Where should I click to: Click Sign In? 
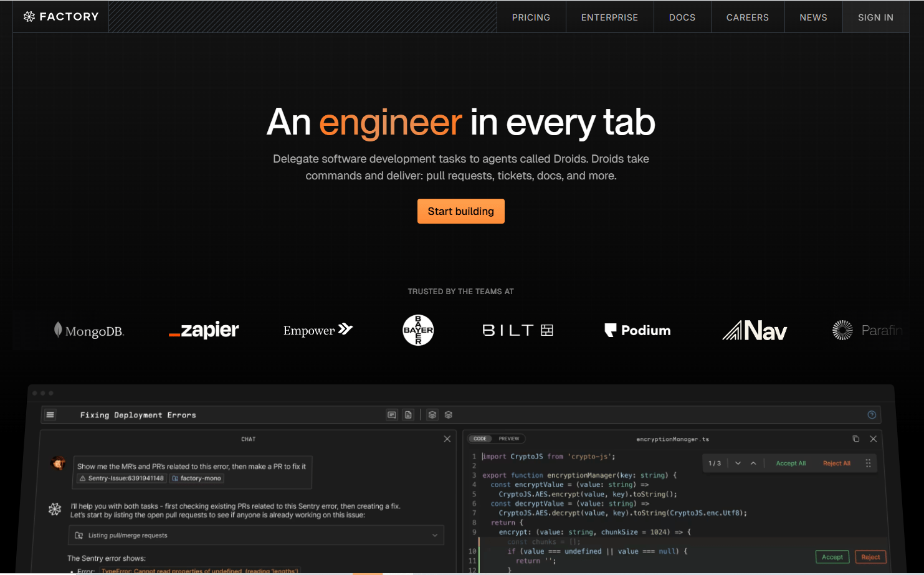coord(875,17)
